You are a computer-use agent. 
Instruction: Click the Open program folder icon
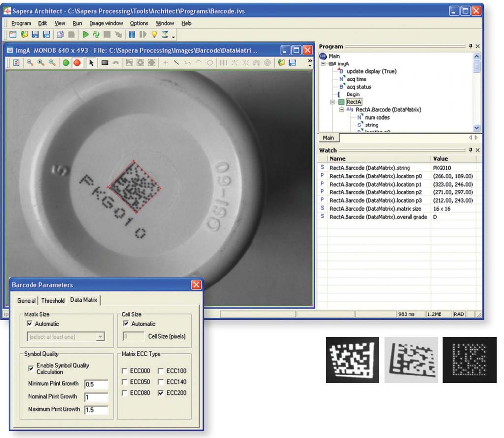(24, 34)
